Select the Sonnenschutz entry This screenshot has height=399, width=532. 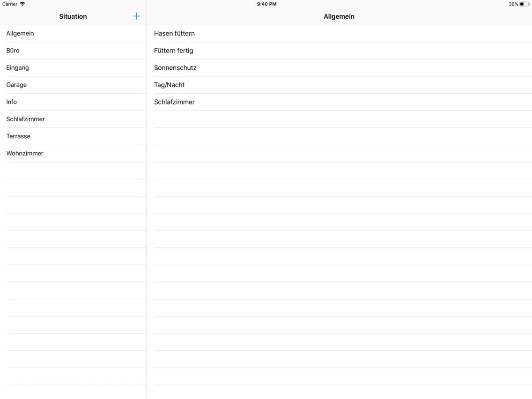(339, 67)
